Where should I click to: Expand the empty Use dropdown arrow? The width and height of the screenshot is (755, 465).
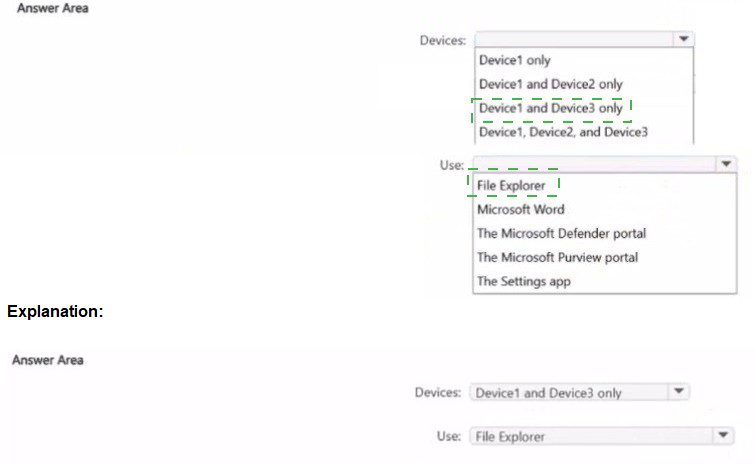point(727,164)
